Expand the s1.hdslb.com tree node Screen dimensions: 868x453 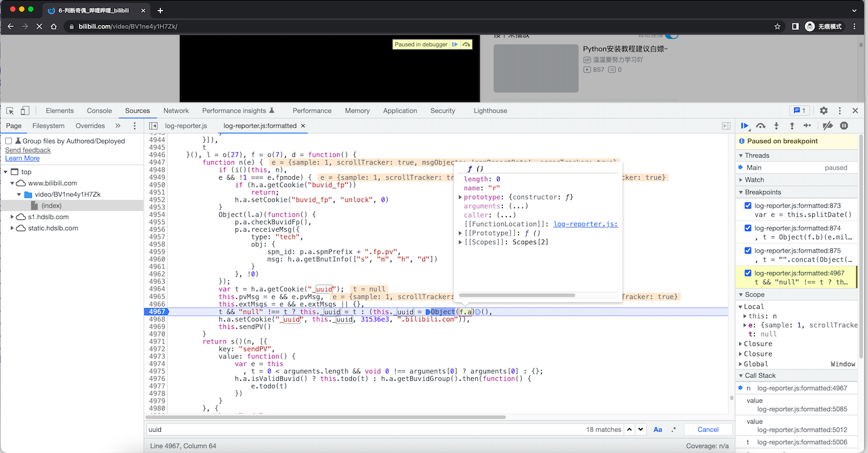pyautogui.click(x=13, y=217)
